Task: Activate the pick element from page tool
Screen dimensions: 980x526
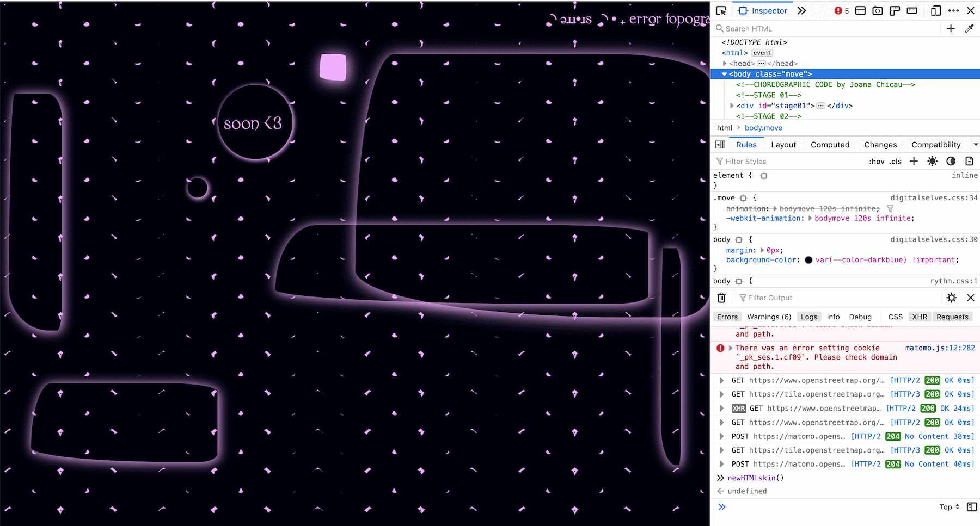Action: [721, 11]
